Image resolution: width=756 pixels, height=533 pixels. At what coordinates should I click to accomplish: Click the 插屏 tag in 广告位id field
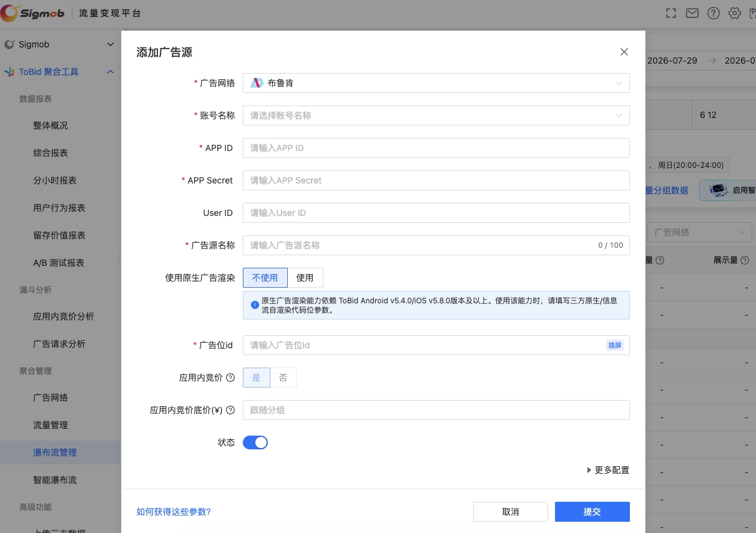click(x=615, y=345)
